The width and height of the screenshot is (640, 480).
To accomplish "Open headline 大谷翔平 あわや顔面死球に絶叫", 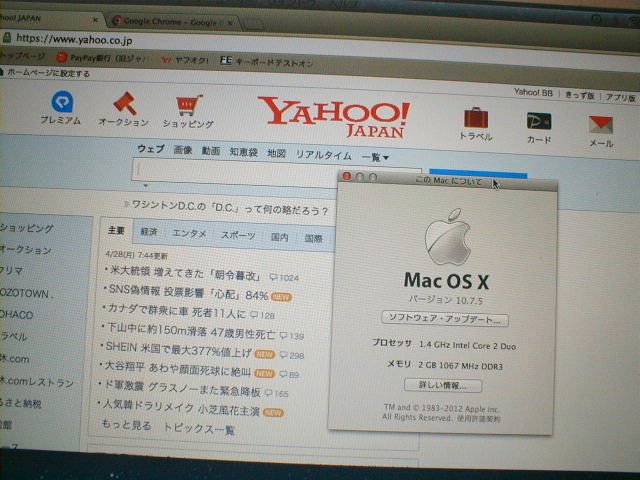I will [178, 367].
